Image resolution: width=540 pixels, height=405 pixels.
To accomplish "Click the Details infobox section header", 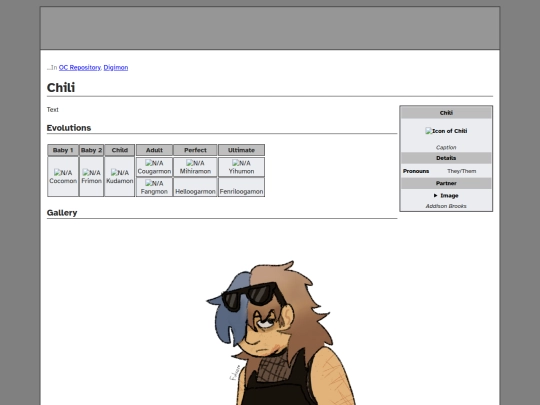I will point(446,158).
